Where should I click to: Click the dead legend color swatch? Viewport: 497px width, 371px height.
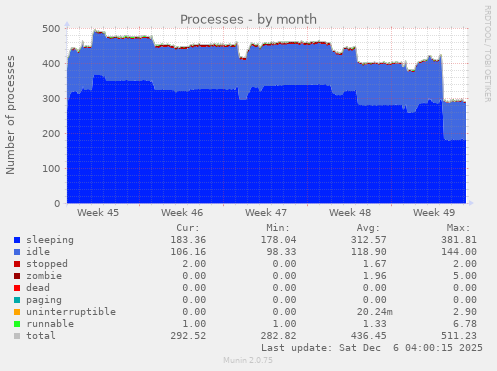[17, 288]
